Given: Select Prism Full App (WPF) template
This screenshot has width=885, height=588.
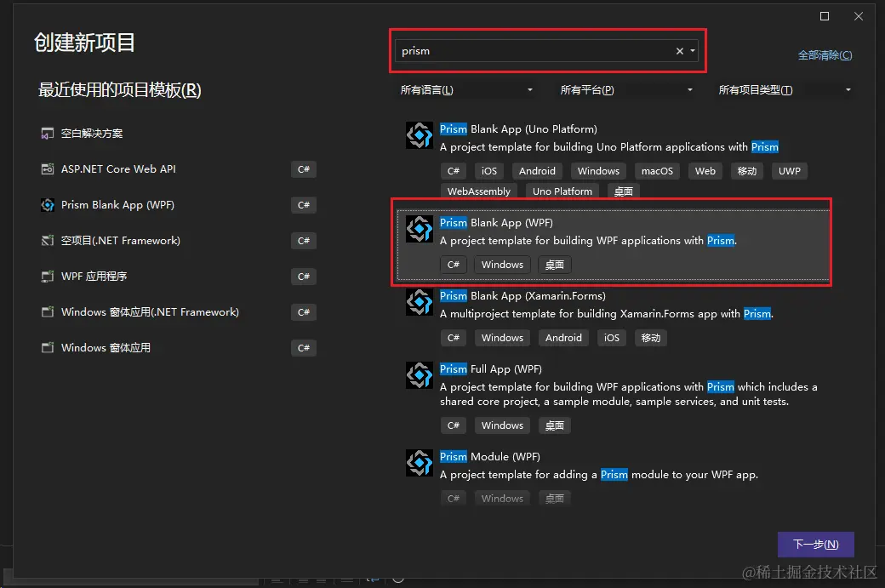Looking at the screenshot, I should coord(614,398).
